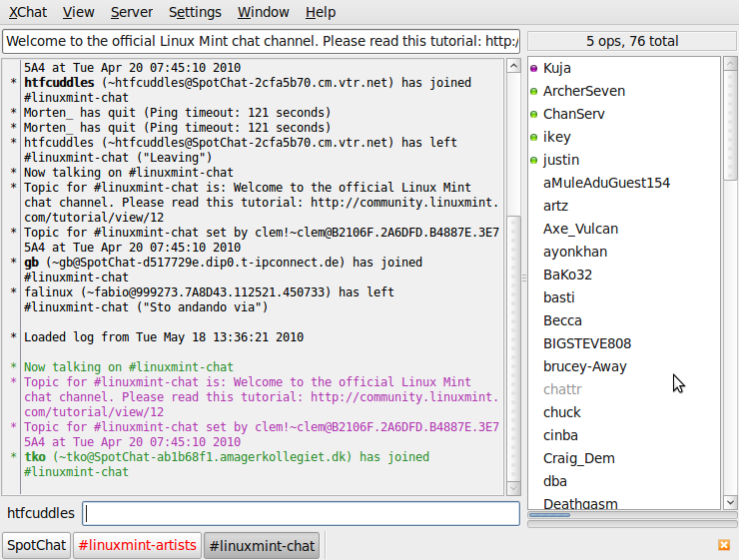
Task: Click bold 'gb' nickname in join message
Action: pyautogui.click(x=31, y=263)
